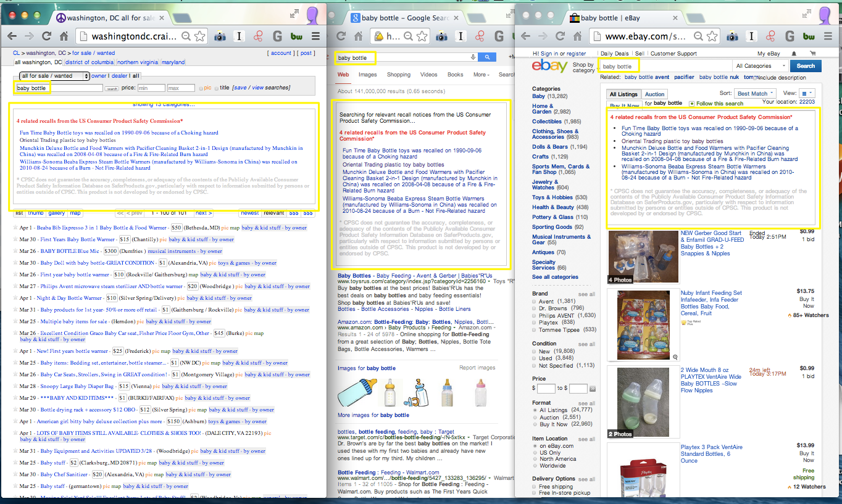Screen dimensions: 842x504
Task: Switch to the Google Videos tab
Action: coord(428,75)
